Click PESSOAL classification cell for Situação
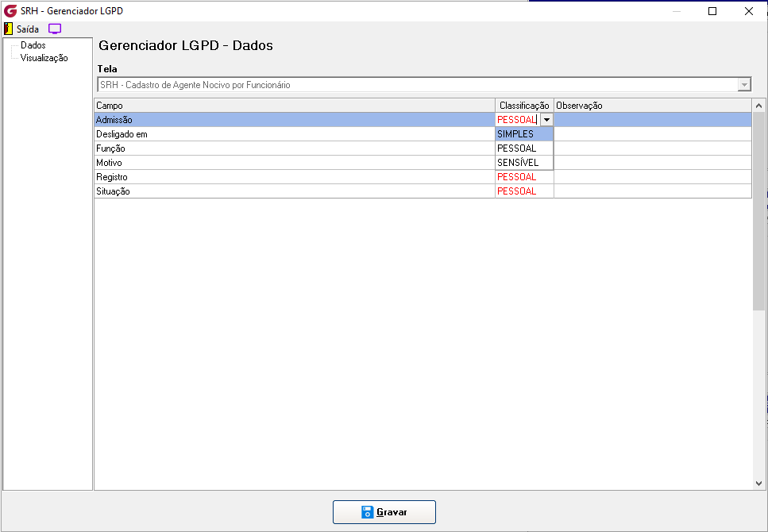 click(524, 191)
